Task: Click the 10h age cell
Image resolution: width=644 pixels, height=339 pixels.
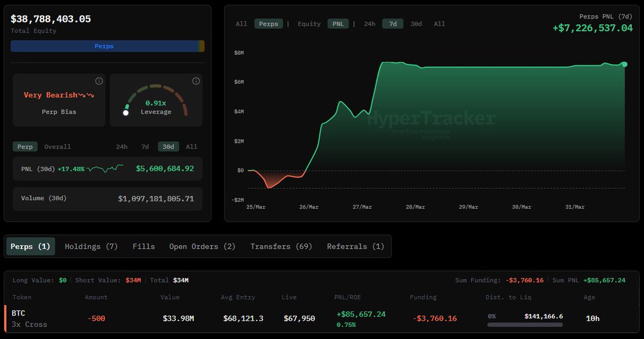Action: tap(592, 319)
